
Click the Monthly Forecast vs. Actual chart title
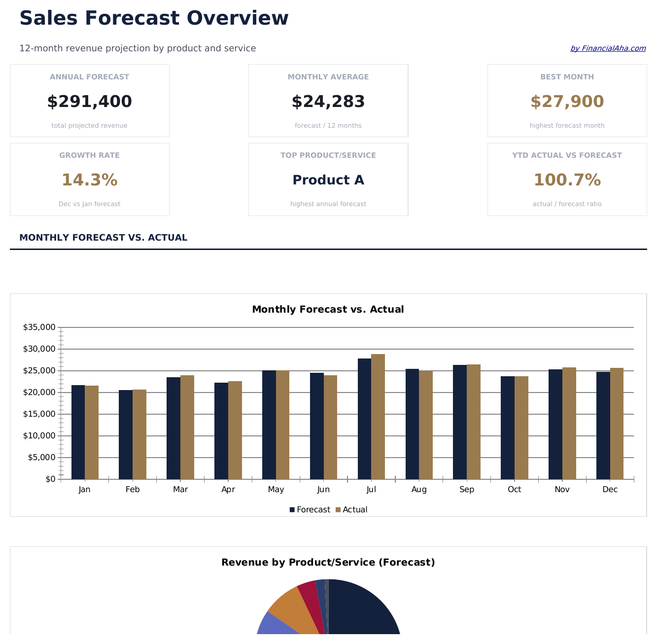328,309
